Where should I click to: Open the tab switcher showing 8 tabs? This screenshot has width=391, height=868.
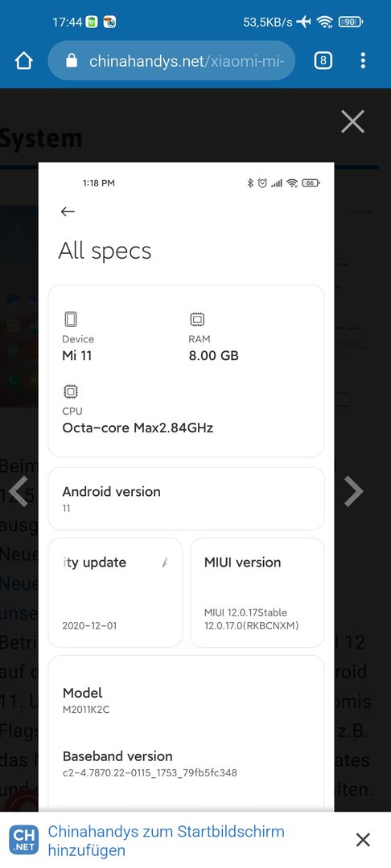(323, 60)
